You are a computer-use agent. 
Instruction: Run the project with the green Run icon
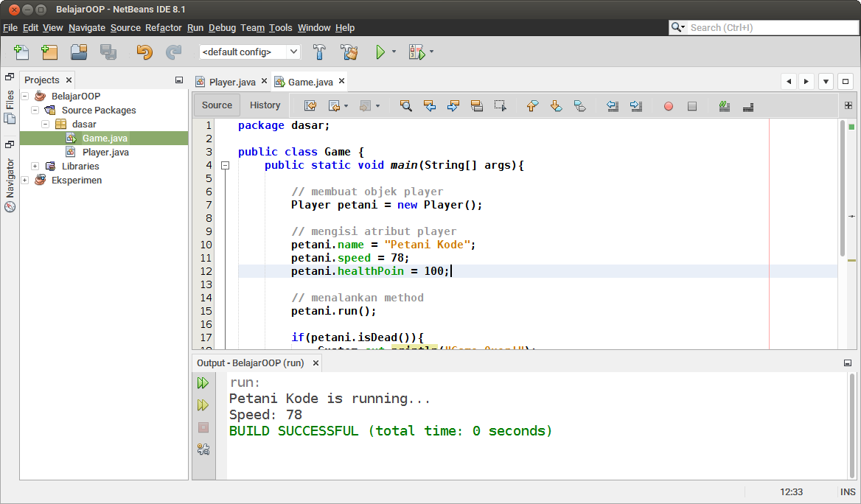pos(381,52)
